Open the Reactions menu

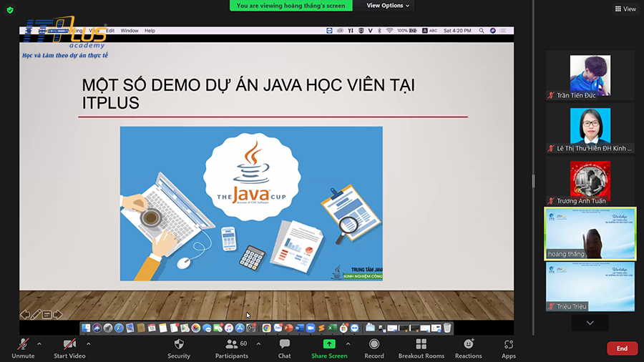(468, 344)
